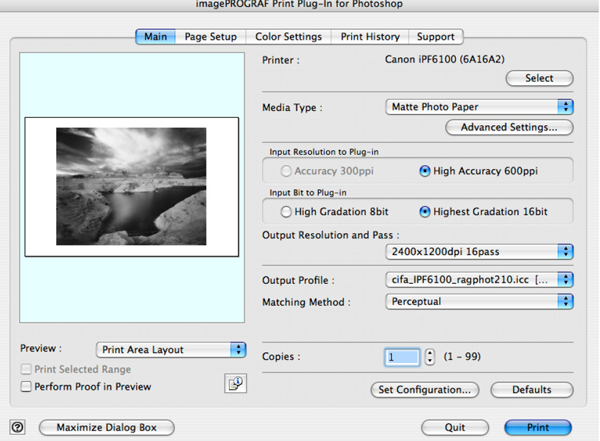The image size is (600, 441).
Task: Expand Output Resolution and Pass dropdown
Action: click(x=479, y=252)
